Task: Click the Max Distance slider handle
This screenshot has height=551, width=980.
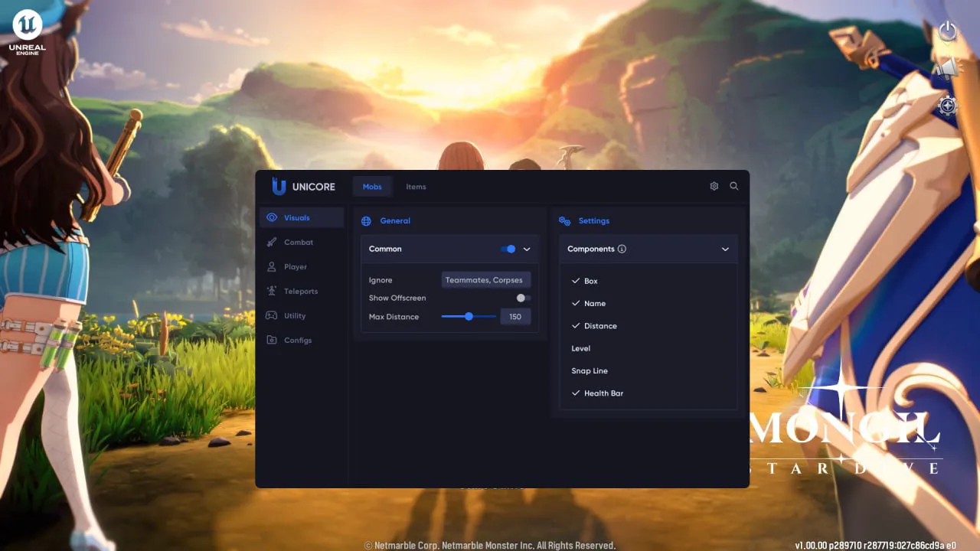Action: tap(469, 316)
